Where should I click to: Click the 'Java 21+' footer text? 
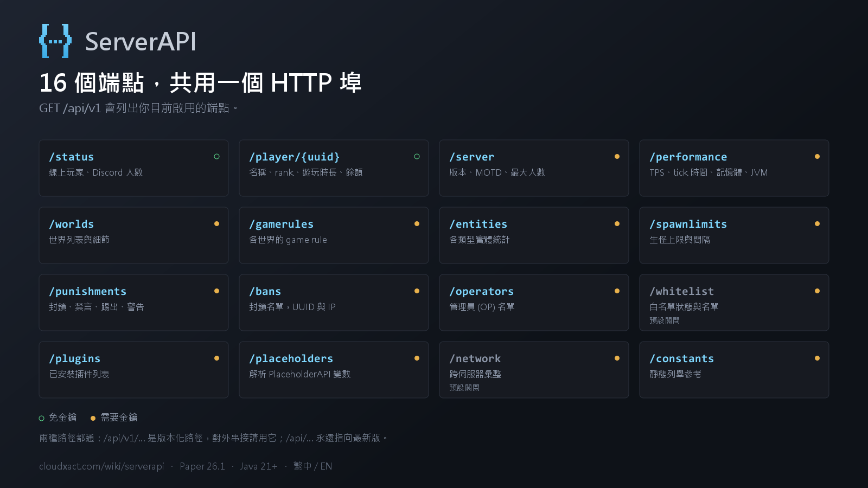pos(259,466)
